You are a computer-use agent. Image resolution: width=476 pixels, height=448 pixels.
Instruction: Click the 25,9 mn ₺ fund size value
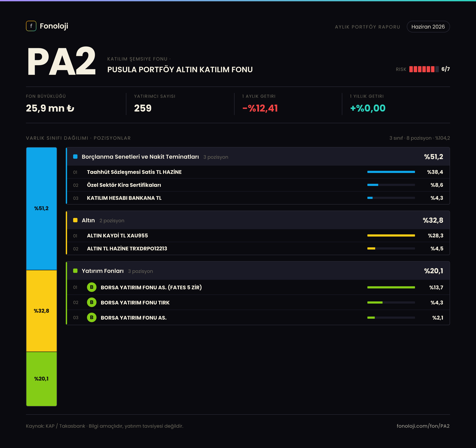click(50, 108)
